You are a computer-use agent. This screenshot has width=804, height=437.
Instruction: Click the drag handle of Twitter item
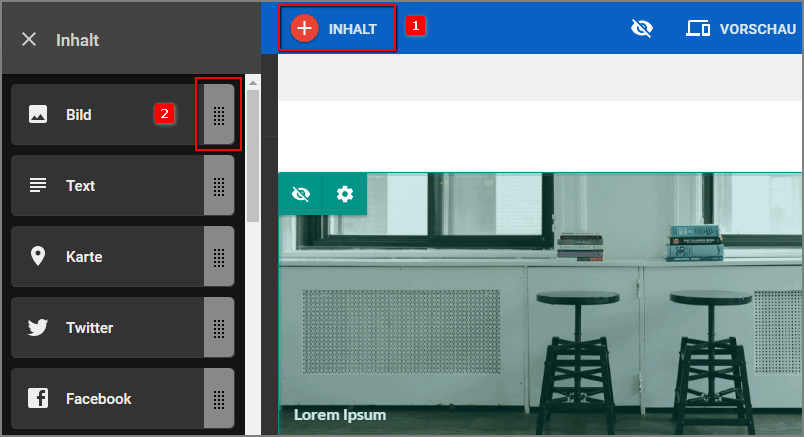[x=219, y=327]
